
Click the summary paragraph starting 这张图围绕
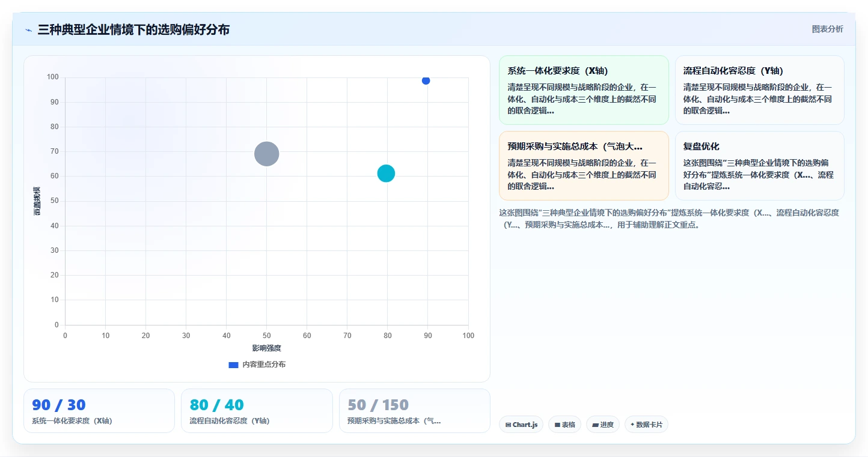pyautogui.click(x=669, y=219)
